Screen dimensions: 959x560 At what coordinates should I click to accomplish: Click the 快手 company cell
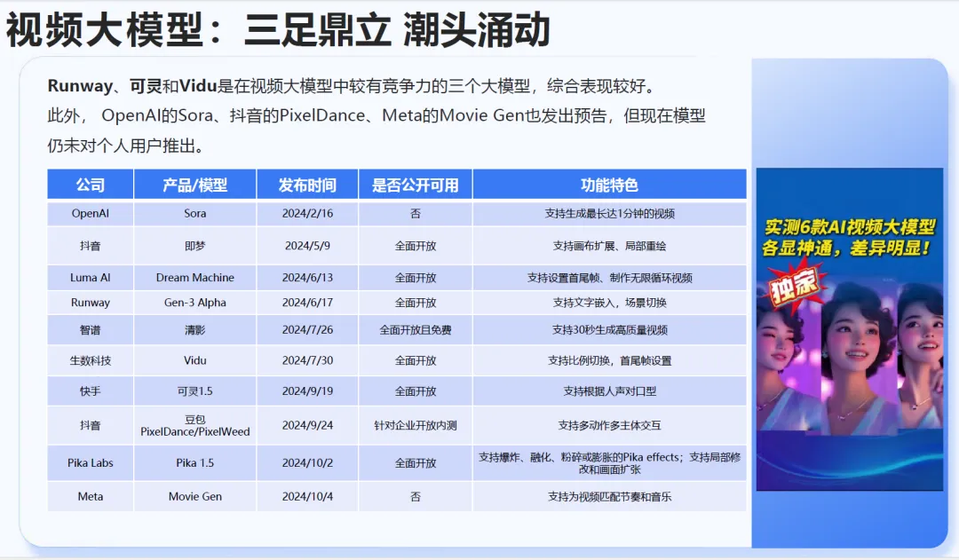91,391
